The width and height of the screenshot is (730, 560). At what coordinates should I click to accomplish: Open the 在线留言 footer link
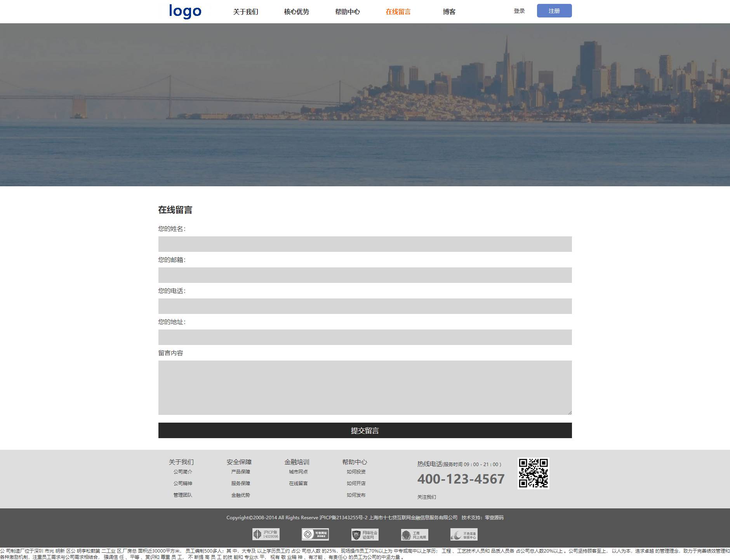click(x=298, y=484)
